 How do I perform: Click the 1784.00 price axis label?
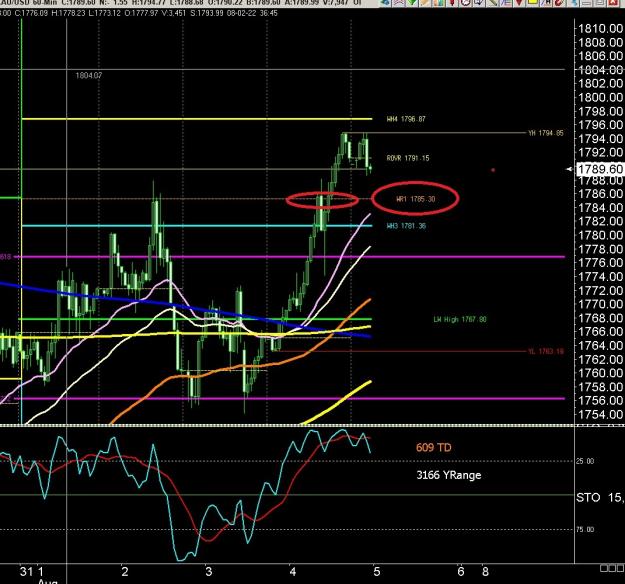point(600,208)
